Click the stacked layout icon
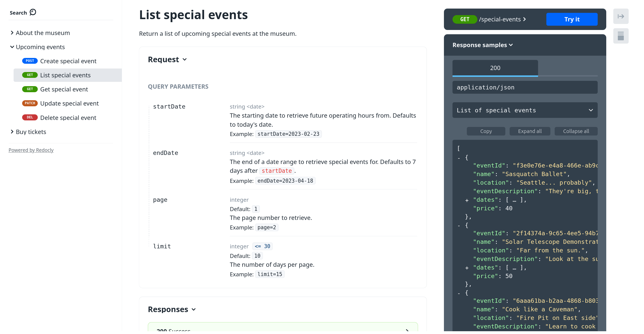644x334 pixels. tap(621, 36)
